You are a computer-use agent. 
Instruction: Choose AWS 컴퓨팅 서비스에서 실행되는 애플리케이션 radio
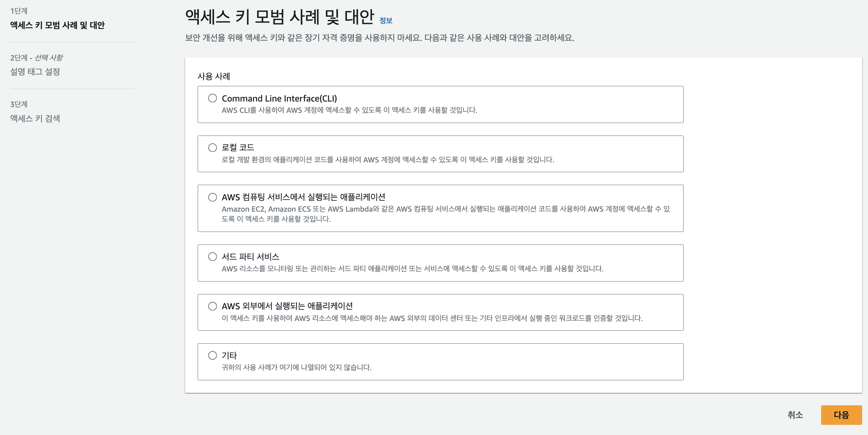tap(213, 197)
